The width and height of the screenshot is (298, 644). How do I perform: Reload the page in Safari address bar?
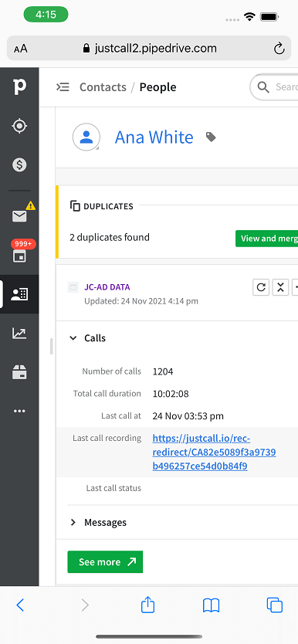[279, 49]
